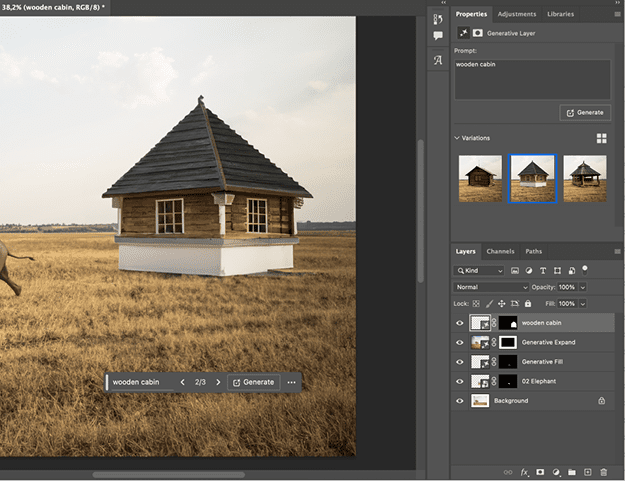Filter layers by shape layers icon
The width and height of the screenshot is (625, 481).
557,271
